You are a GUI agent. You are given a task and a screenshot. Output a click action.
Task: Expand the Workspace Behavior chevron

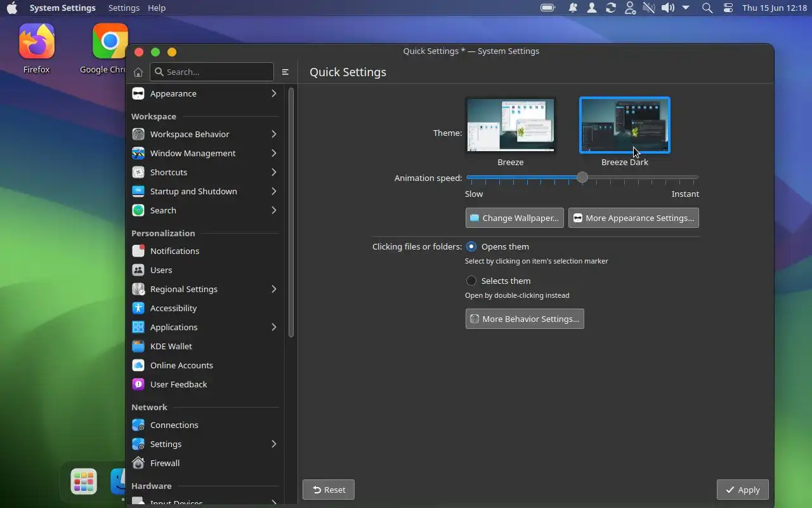tap(274, 134)
